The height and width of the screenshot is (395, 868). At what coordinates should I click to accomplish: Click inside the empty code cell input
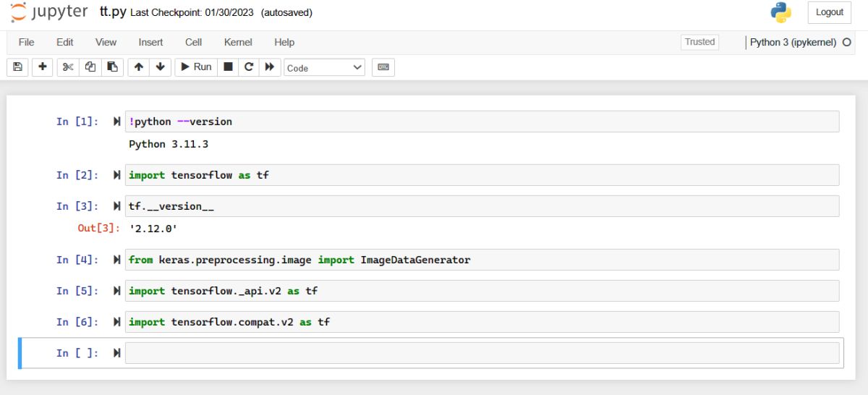tap(482, 353)
